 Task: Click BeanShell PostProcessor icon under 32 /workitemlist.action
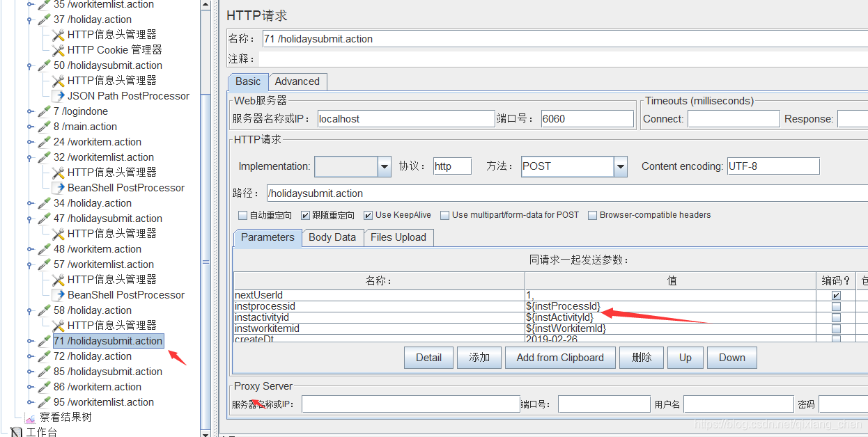59,188
